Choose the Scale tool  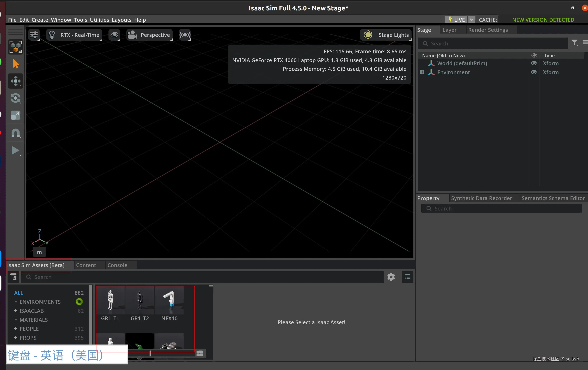coord(16,115)
